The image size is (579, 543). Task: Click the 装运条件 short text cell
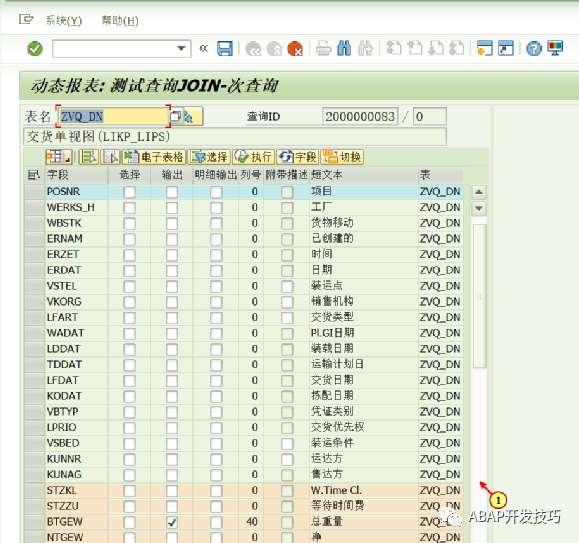(x=363, y=443)
